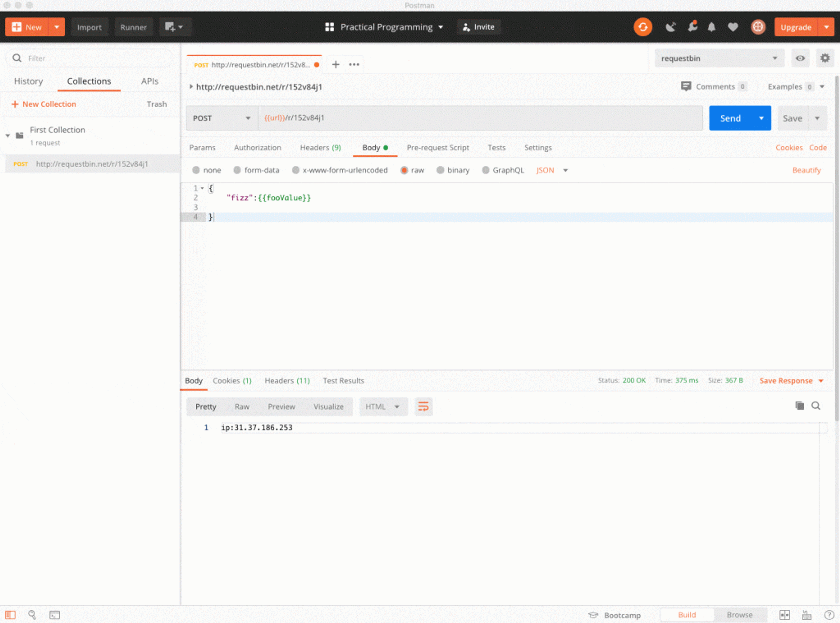Open the Tests tab
This screenshot has width=840, height=623.
click(496, 148)
